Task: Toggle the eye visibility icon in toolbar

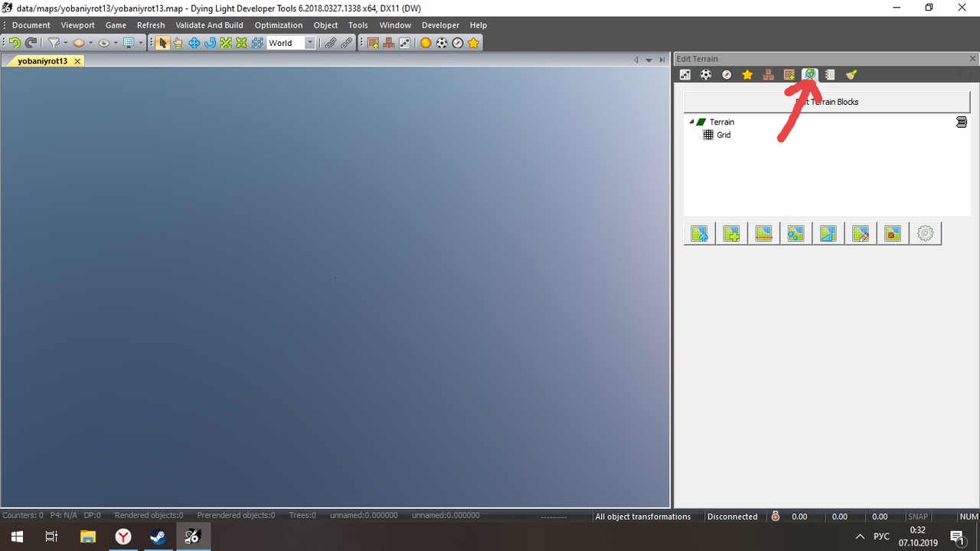Action: (x=103, y=43)
